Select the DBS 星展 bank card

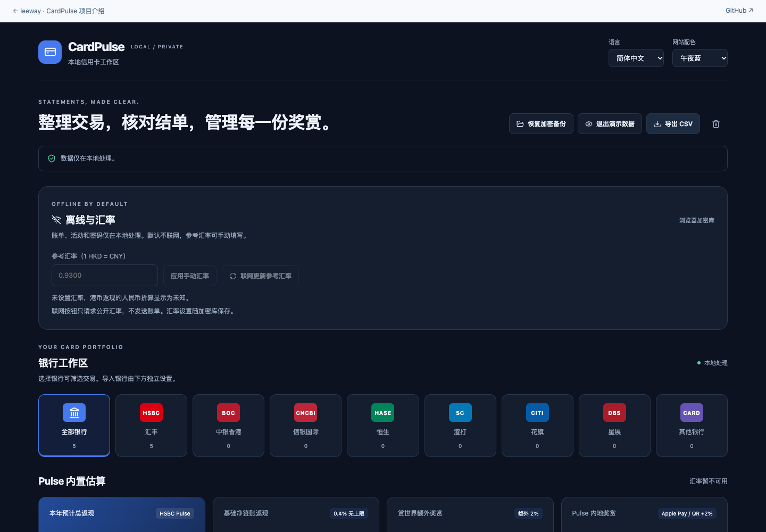tap(614, 426)
